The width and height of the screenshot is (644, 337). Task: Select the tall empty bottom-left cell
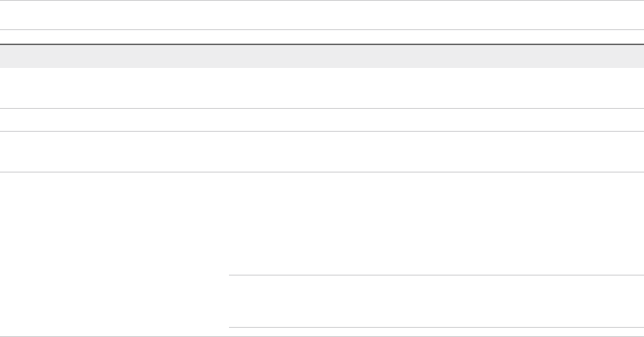[114, 254]
